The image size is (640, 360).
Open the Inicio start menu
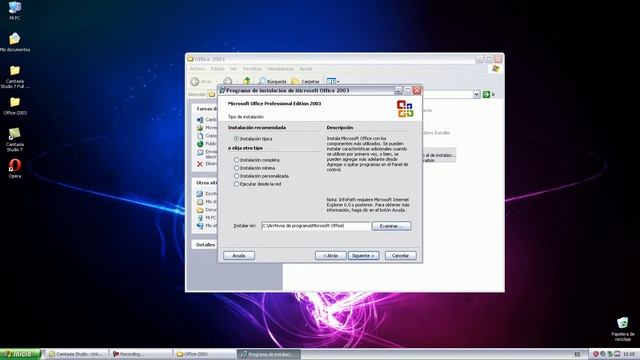click(x=20, y=354)
